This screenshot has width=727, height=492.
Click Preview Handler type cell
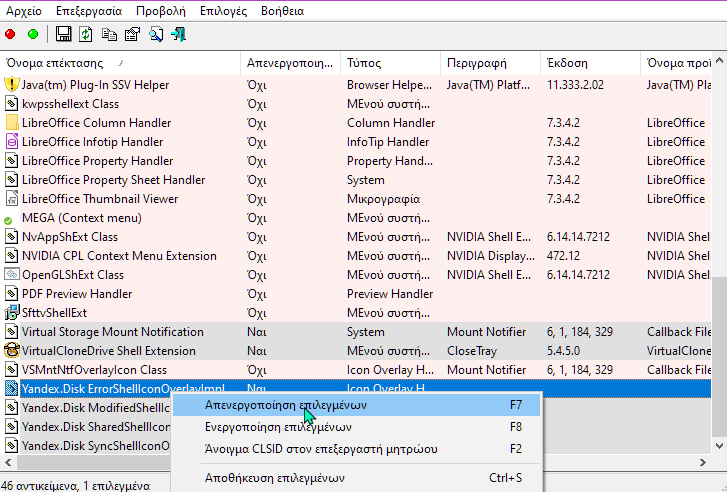390,294
